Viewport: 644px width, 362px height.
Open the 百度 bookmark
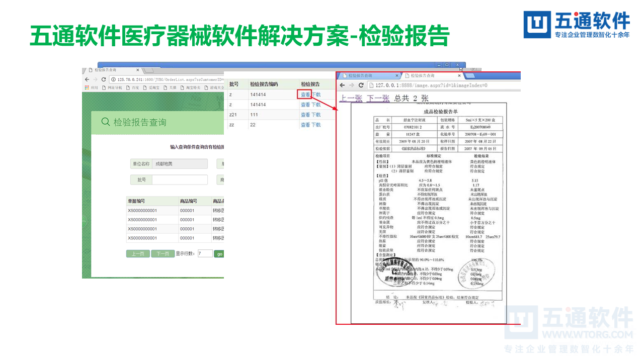pos(134,86)
